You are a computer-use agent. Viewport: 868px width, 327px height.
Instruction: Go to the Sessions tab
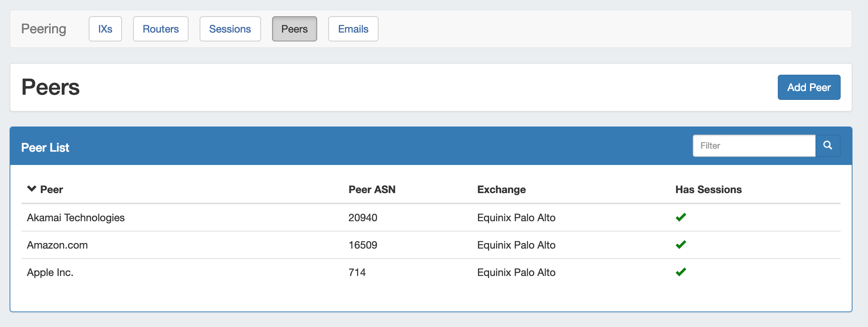click(x=230, y=29)
